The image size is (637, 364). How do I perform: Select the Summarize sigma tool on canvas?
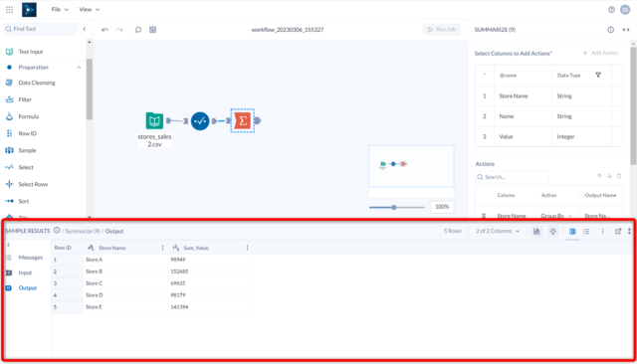click(x=243, y=120)
